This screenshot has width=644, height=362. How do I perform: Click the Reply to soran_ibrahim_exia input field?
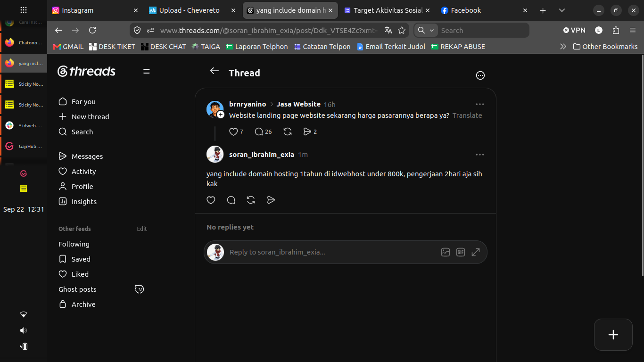coord(330,252)
